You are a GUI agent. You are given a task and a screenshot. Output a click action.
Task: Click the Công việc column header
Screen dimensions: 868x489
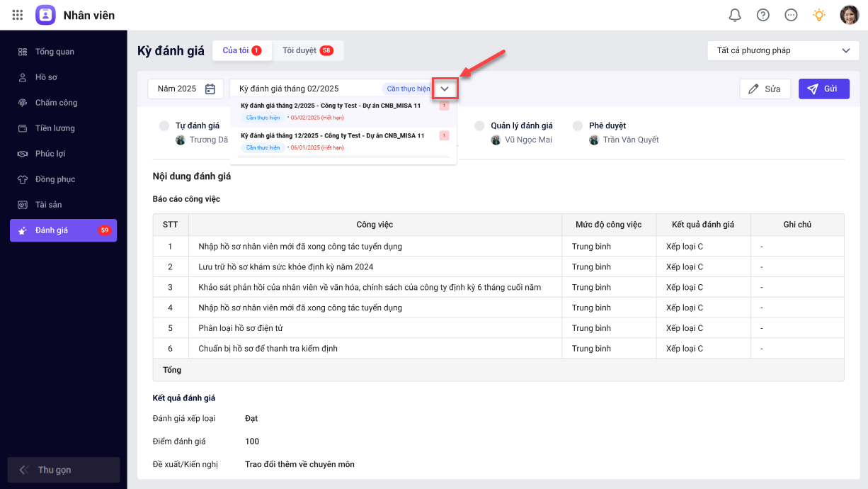pos(375,225)
